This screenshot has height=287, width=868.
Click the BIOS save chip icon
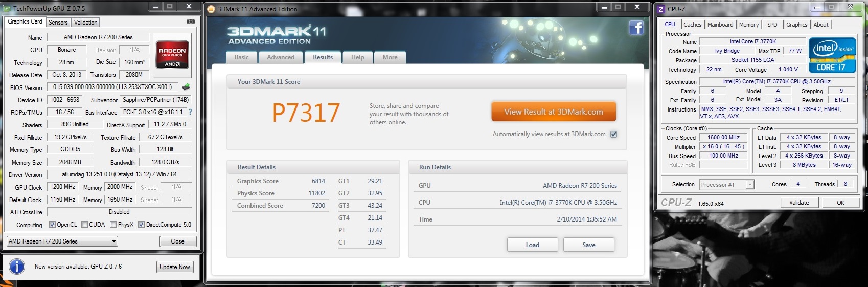(x=186, y=87)
